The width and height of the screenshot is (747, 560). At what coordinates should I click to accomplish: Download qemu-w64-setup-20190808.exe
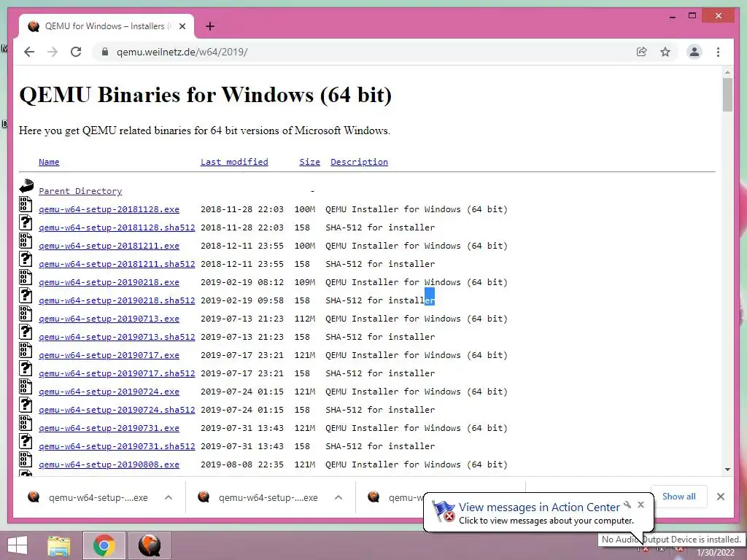pos(109,464)
